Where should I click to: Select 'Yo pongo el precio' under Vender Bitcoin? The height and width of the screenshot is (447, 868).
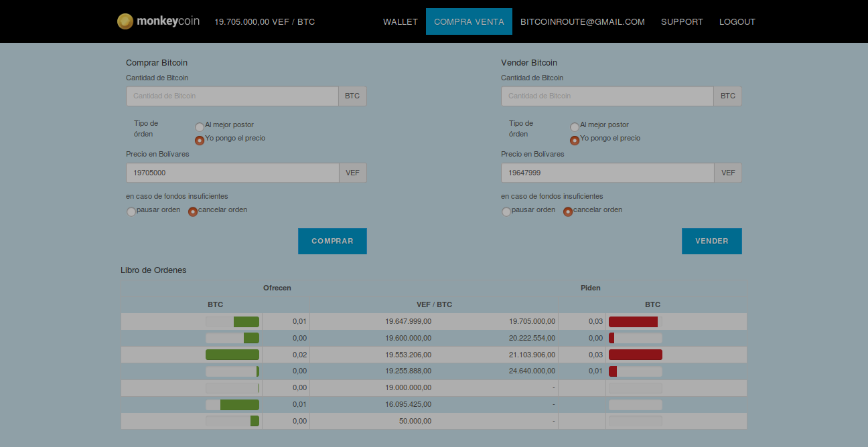coord(575,140)
